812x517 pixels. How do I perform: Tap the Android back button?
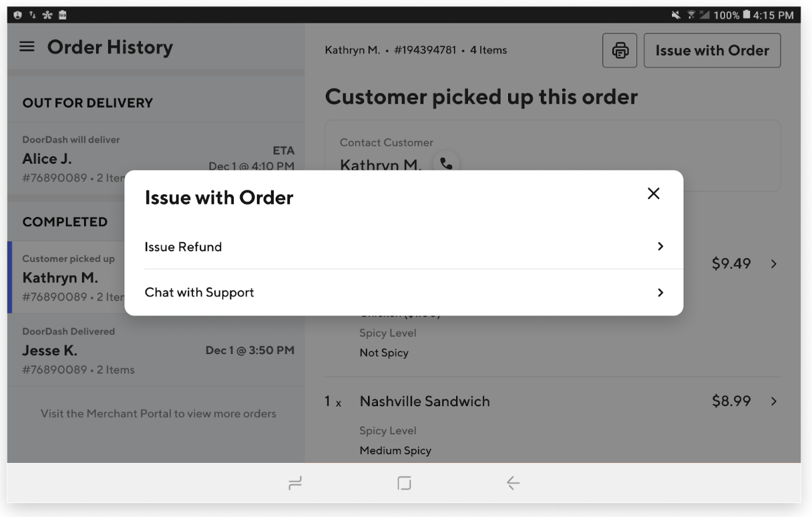tap(513, 483)
